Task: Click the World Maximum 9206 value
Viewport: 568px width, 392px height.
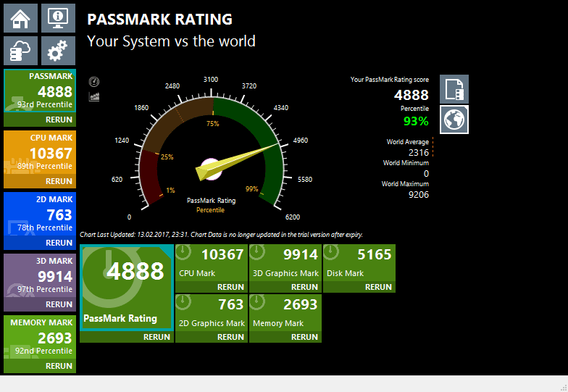Action: (x=419, y=194)
